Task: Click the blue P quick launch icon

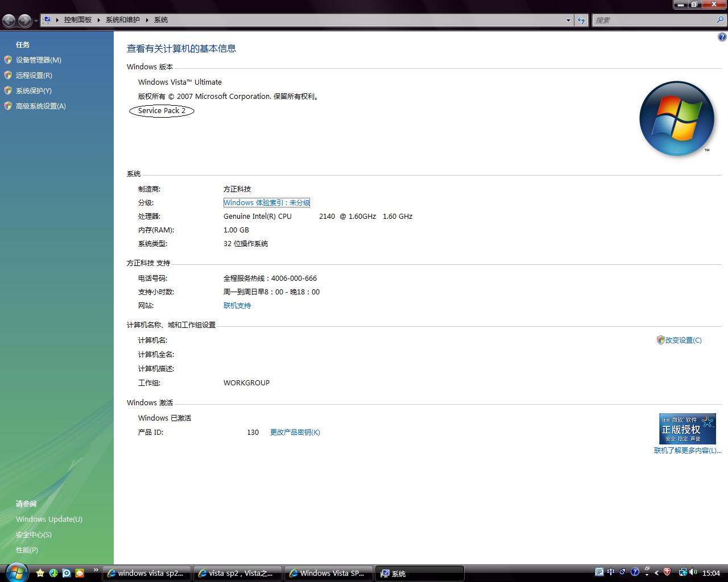Action: point(67,573)
